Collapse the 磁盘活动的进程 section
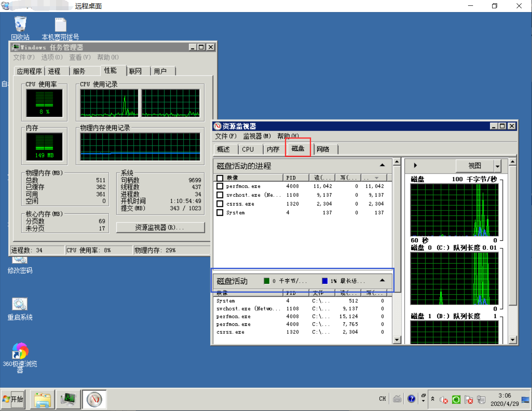Image resolution: width=532 pixels, height=411 pixels. pos(382,166)
